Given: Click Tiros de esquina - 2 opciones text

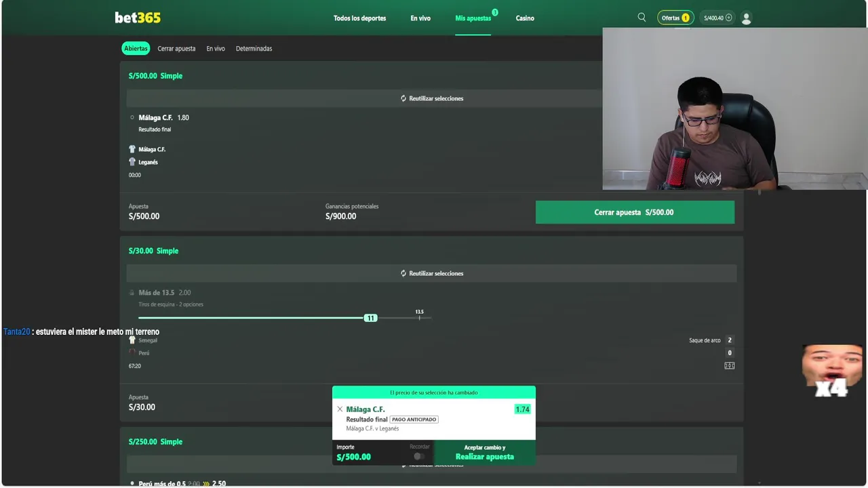Looking at the screenshot, I should [x=171, y=304].
